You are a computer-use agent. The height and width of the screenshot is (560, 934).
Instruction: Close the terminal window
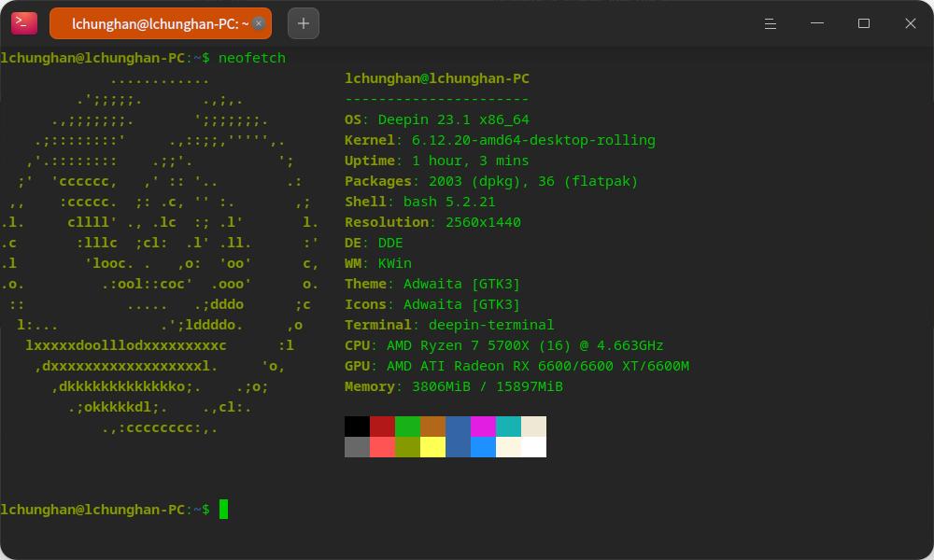click(x=910, y=23)
